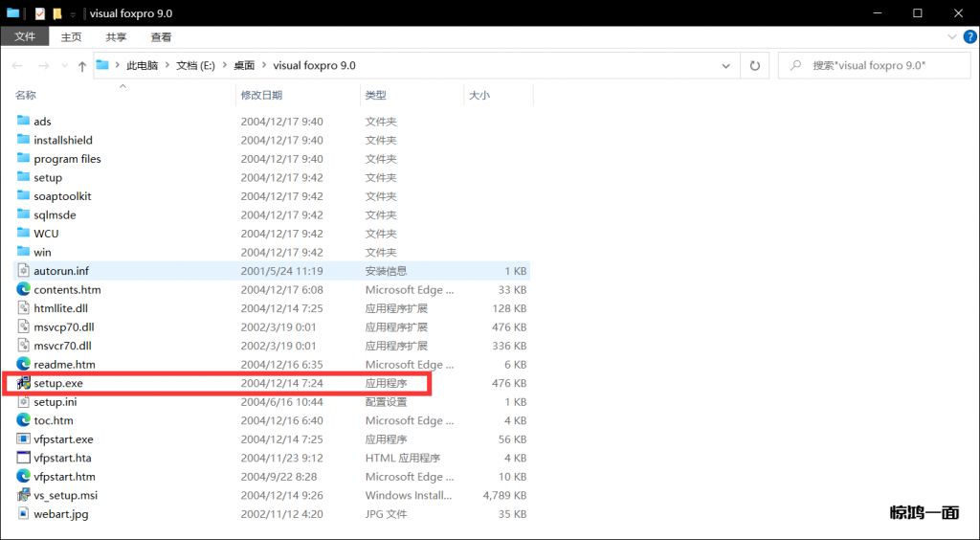Go up one folder level with up arrow

[80, 66]
